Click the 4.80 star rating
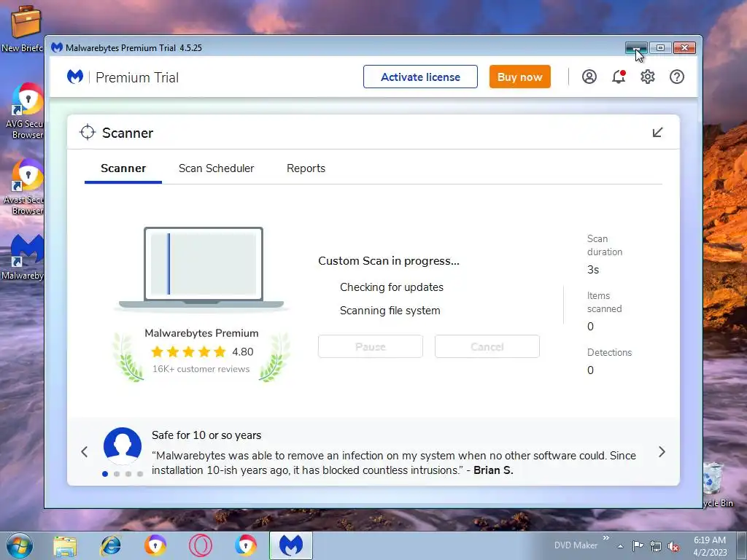Viewport: 747px width, 560px height. point(202,352)
